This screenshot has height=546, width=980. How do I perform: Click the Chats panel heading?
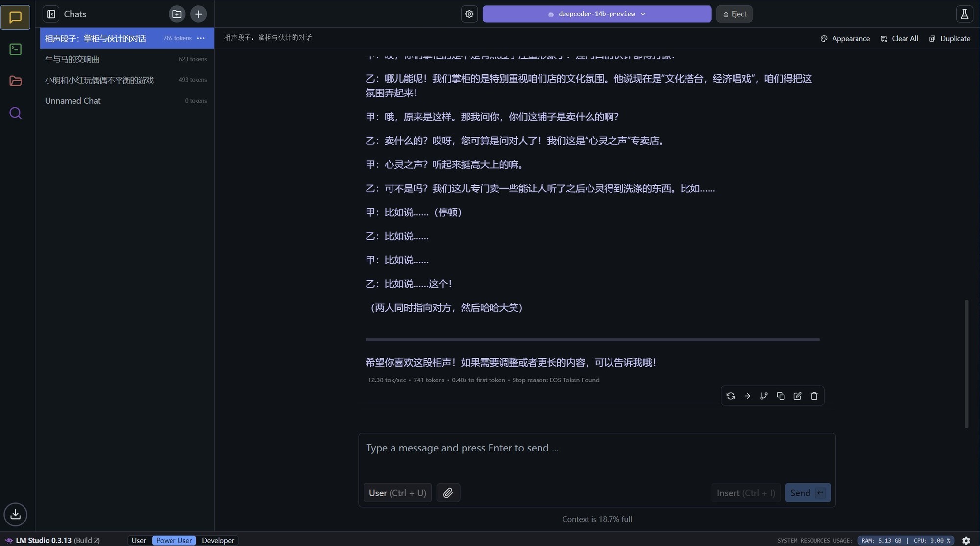[x=75, y=14]
